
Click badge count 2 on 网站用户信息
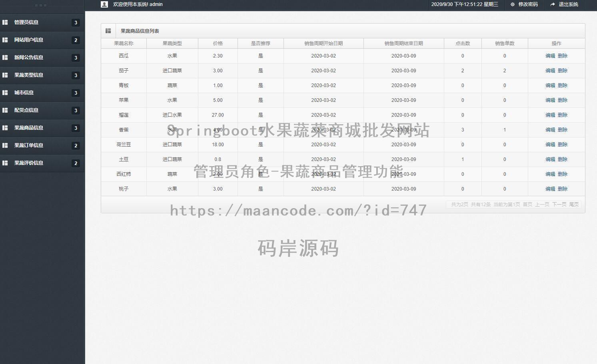76,40
